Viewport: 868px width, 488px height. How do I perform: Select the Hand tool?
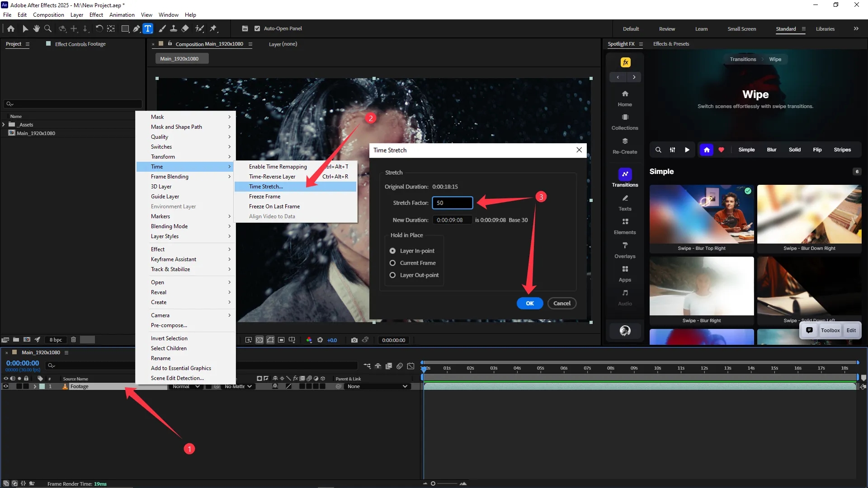[x=37, y=28]
